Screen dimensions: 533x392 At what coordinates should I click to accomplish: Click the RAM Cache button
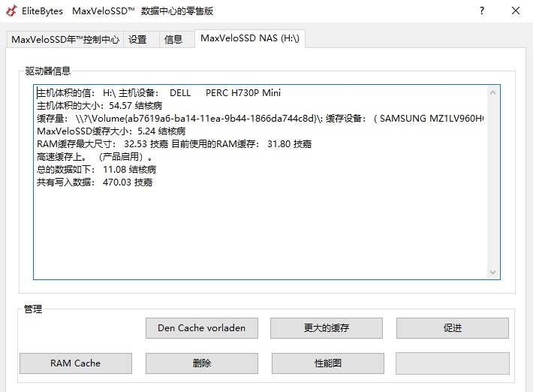pos(76,363)
